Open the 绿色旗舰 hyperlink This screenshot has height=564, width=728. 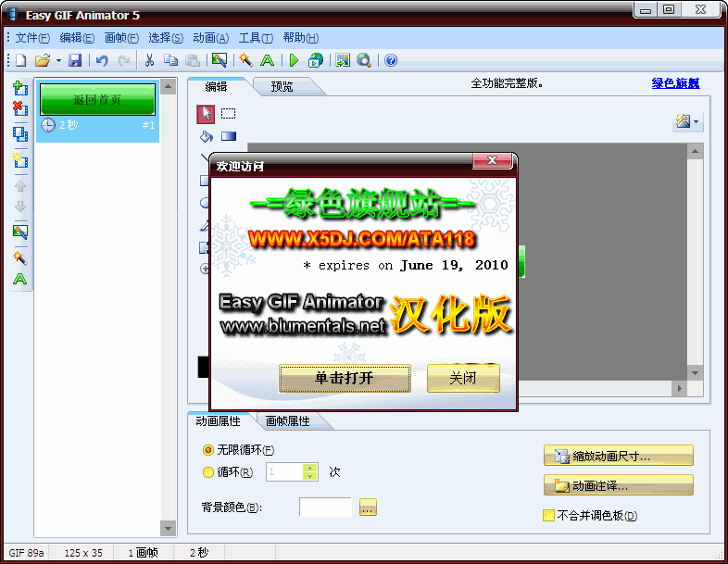click(675, 83)
